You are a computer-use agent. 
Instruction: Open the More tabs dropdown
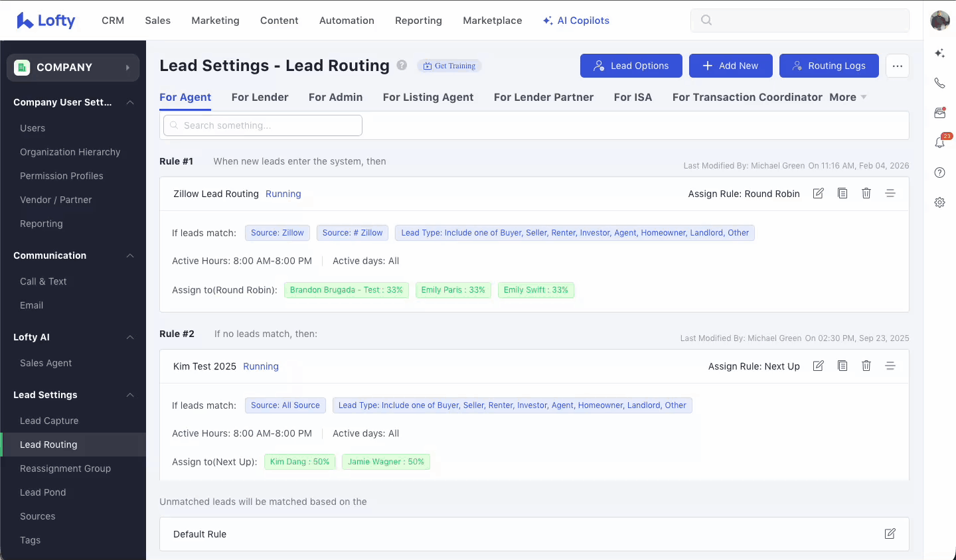tap(848, 97)
